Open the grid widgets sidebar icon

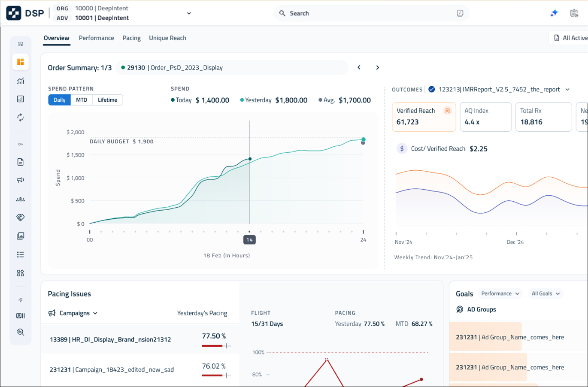pyautogui.click(x=21, y=273)
